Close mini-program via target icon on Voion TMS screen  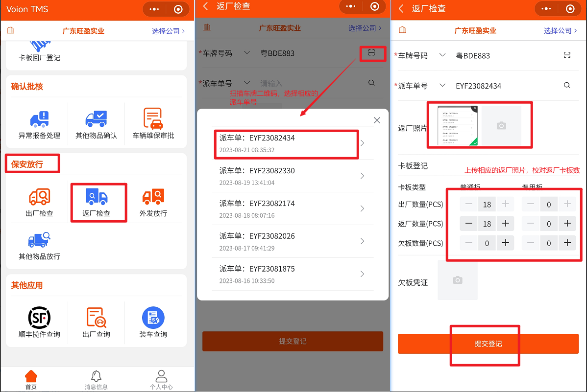(178, 9)
